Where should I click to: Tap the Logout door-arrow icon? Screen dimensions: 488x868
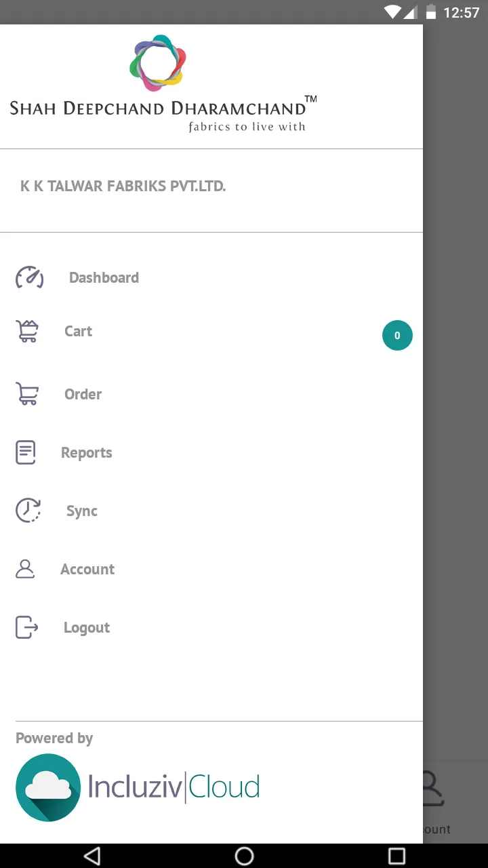[26, 627]
